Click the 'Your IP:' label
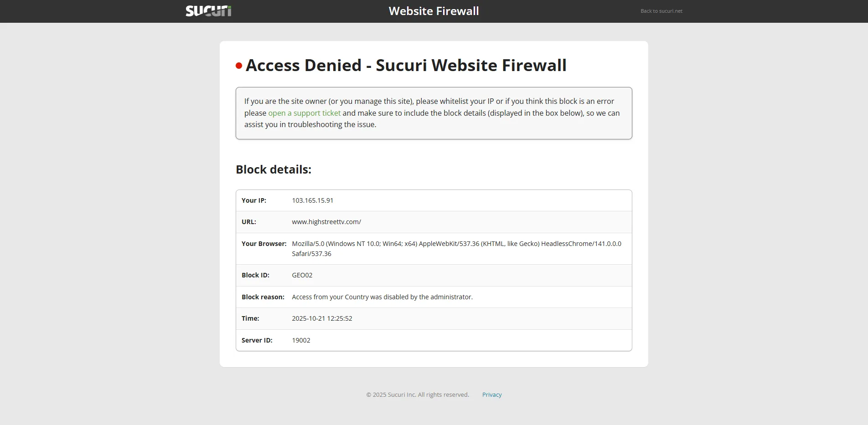This screenshot has width=868, height=425. pyautogui.click(x=254, y=200)
